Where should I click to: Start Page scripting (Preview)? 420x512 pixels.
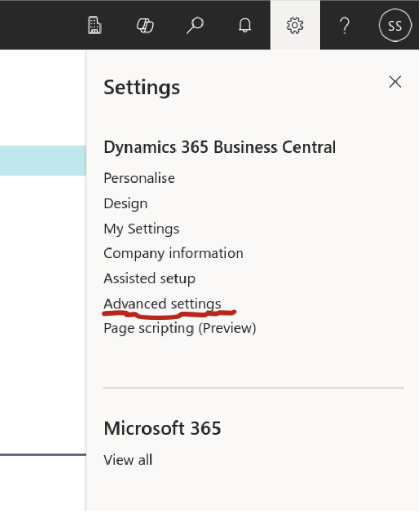click(x=180, y=328)
